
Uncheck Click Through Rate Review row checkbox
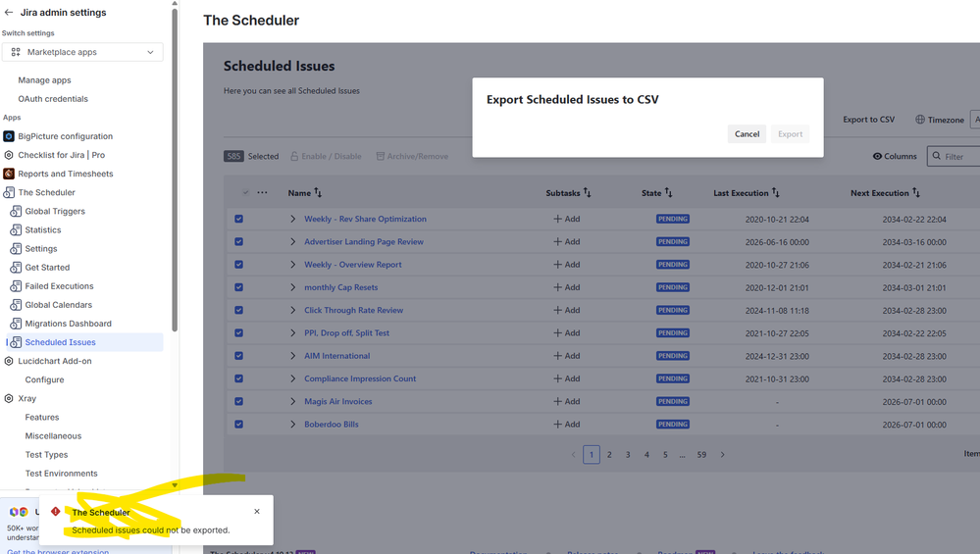click(x=238, y=310)
